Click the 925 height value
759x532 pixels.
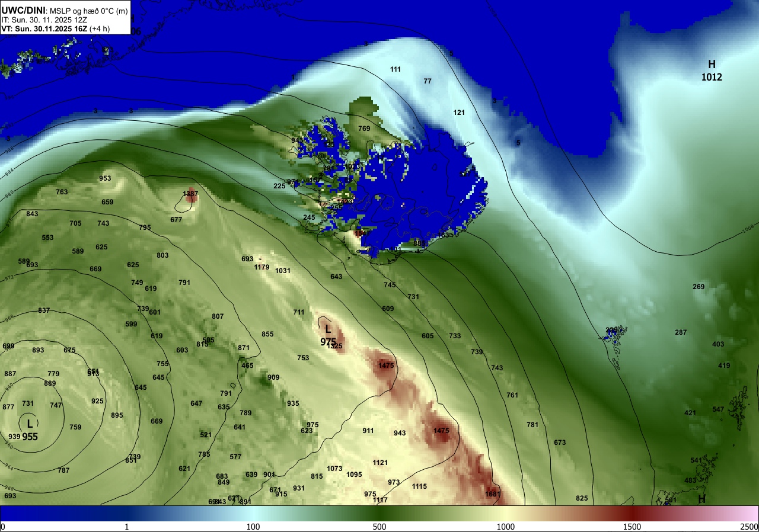coord(97,401)
